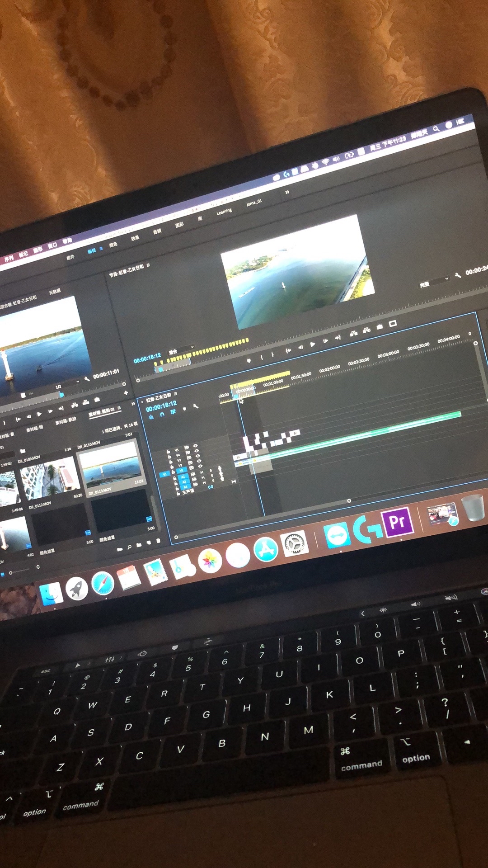Play the sequence in Program Monitor

point(312,344)
